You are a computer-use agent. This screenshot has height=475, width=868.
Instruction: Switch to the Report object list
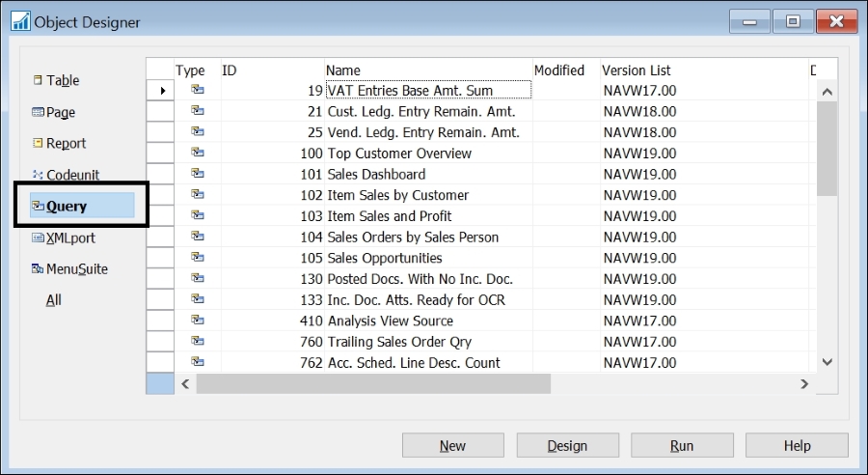pos(66,143)
